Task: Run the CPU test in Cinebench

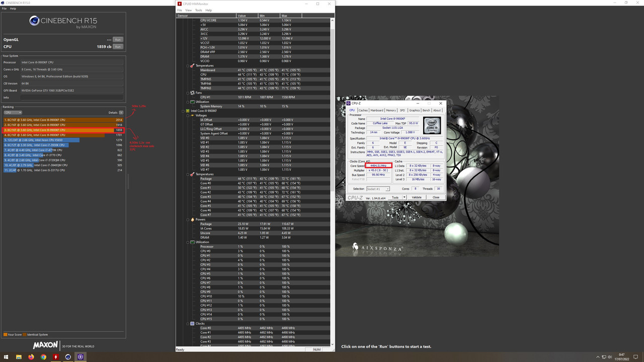Action: pyautogui.click(x=118, y=46)
